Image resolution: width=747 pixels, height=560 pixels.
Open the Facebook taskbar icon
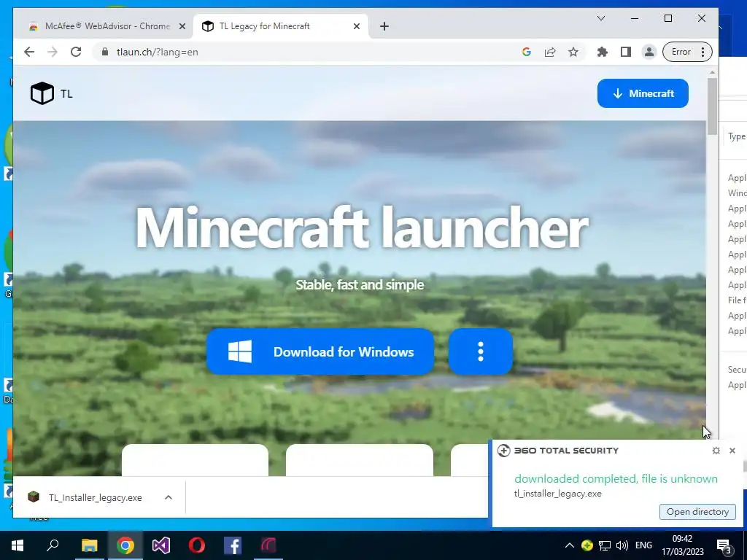click(x=233, y=545)
